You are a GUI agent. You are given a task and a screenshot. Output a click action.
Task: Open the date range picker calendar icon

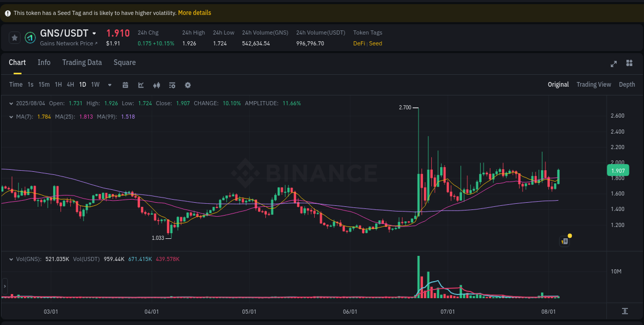[125, 85]
